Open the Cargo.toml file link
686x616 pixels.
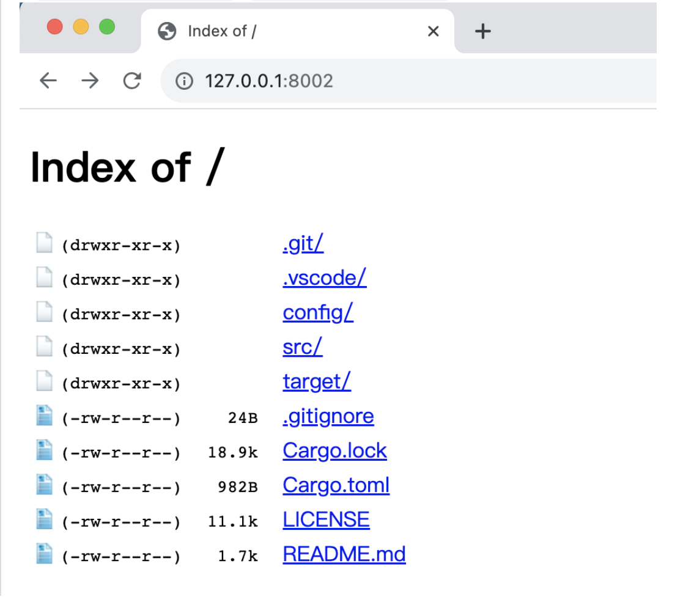tap(336, 485)
